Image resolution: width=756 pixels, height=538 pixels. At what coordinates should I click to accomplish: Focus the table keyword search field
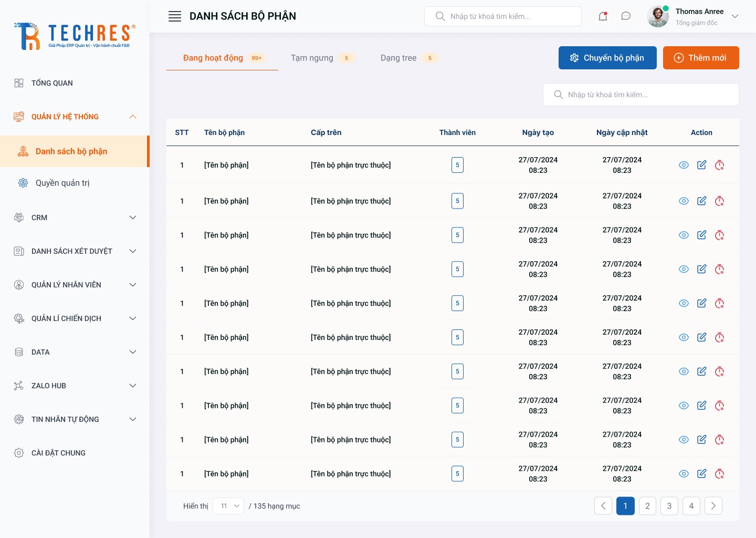[641, 95]
